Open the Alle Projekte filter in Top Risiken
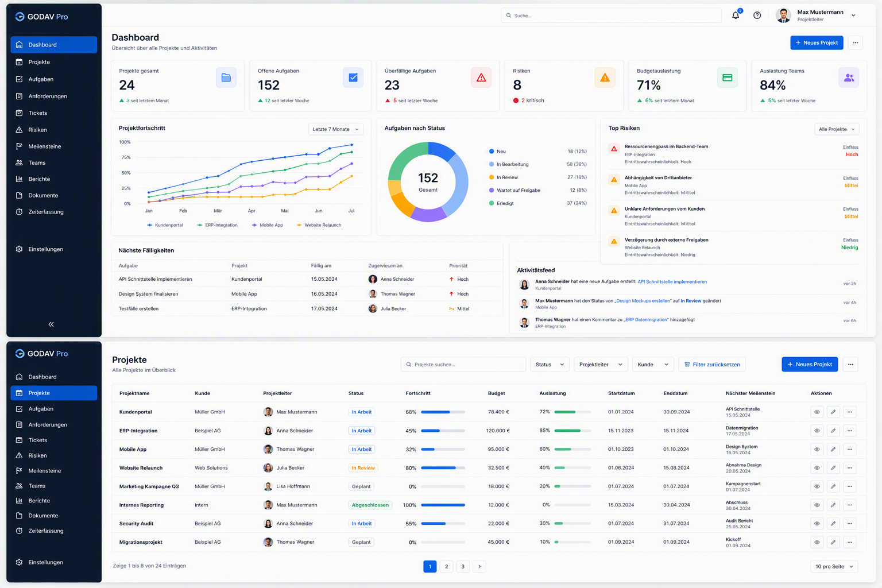This screenshot has width=882, height=588. 837,129
